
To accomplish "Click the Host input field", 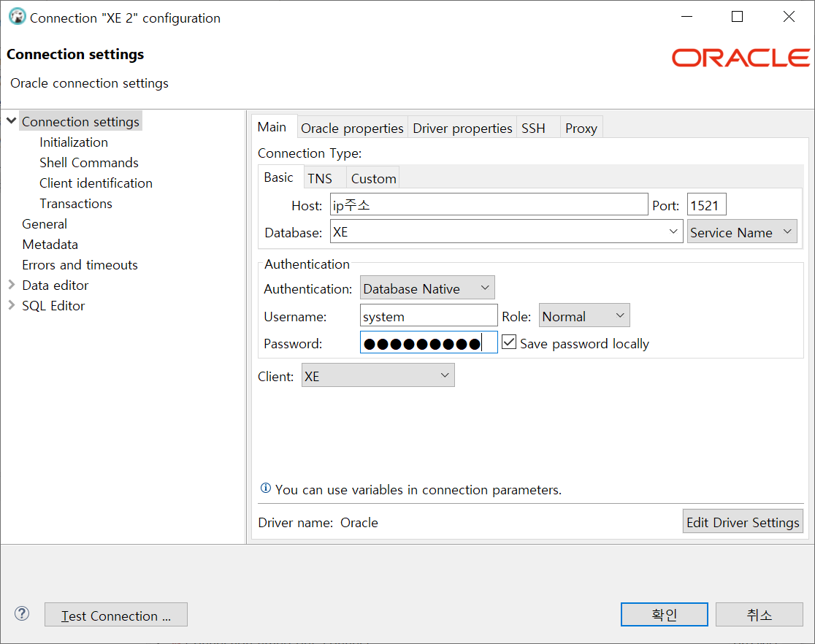I will click(489, 204).
